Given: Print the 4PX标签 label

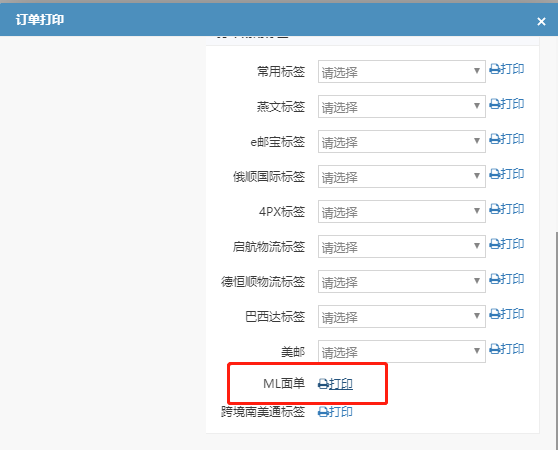Looking at the screenshot, I should (x=507, y=209).
